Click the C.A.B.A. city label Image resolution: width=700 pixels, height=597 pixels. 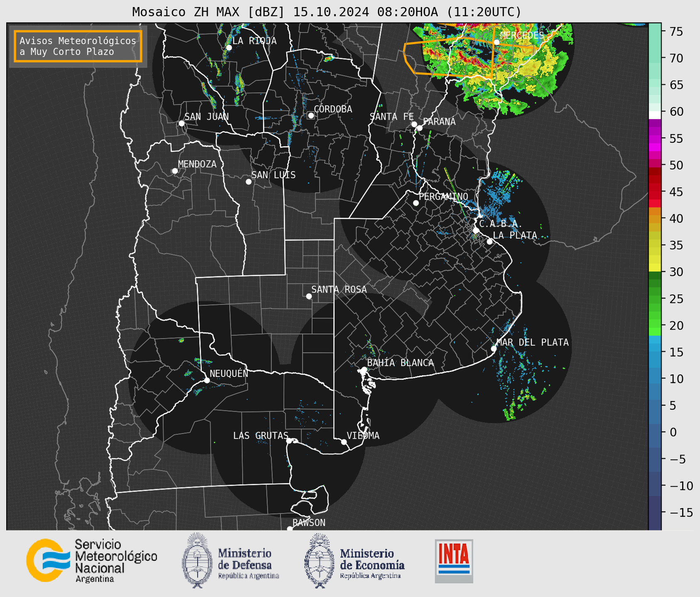tap(501, 224)
